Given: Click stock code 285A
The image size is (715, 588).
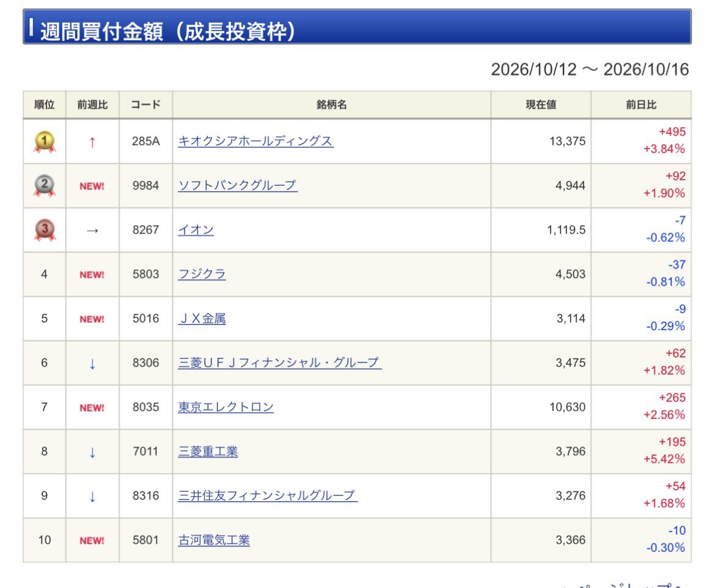Looking at the screenshot, I should coord(145,141).
